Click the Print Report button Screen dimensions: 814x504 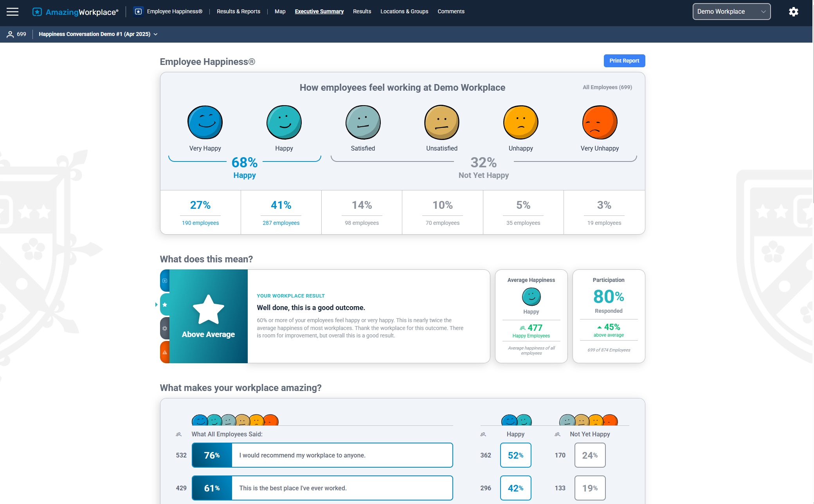click(624, 61)
